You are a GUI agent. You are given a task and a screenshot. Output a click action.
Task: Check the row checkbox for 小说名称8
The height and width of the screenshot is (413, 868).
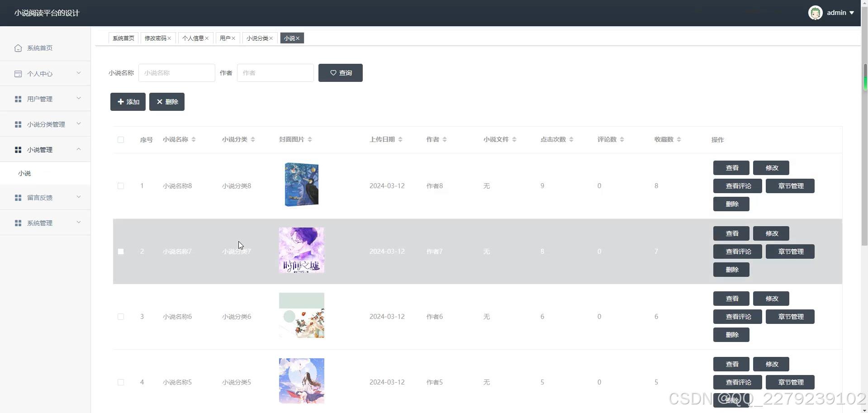click(120, 185)
